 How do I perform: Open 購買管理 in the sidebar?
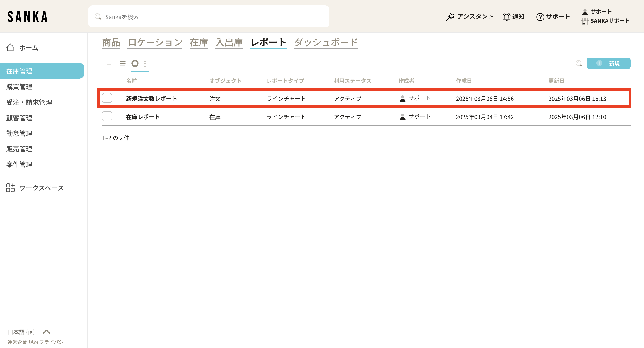[19, 87]
